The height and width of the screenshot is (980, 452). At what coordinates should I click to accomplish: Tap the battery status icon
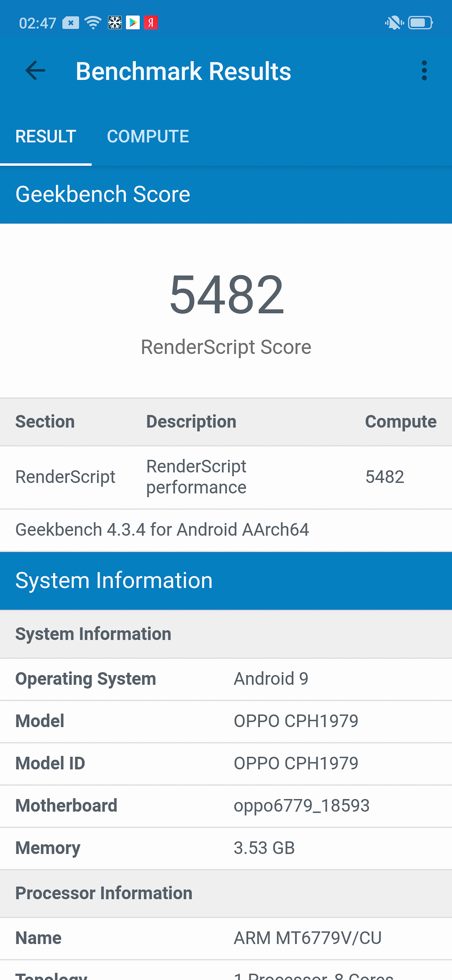pyautogui.click(x=420, y=23)
